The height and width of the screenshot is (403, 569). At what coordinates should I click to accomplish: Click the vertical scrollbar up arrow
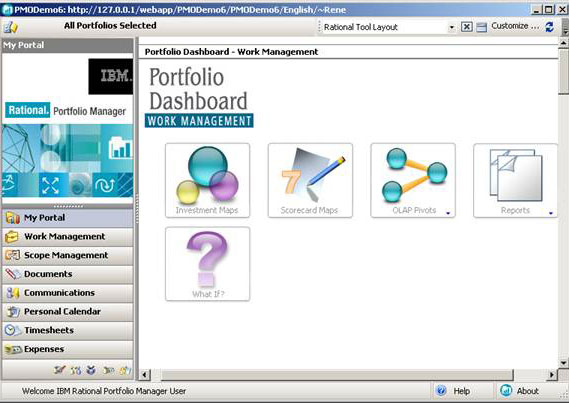(x=563, y=44)
